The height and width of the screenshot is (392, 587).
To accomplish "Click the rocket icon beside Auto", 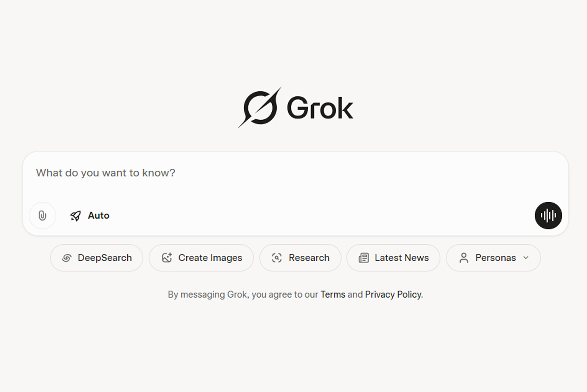I will [x=76, y=216].
